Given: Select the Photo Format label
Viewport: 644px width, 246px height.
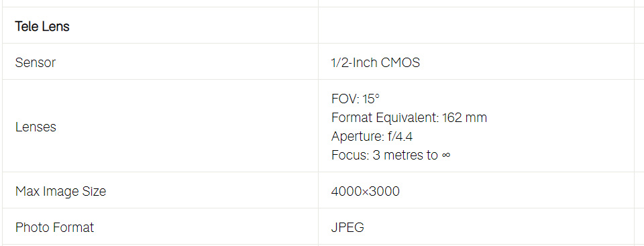Looking at the screenshot, I should (x=54, y=227).
